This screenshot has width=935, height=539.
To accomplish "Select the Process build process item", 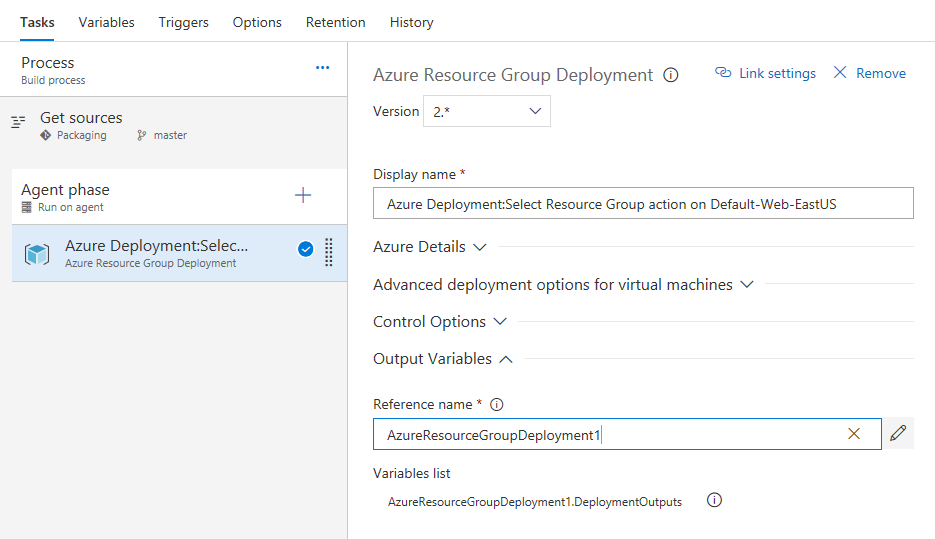I will coord(174,70).
